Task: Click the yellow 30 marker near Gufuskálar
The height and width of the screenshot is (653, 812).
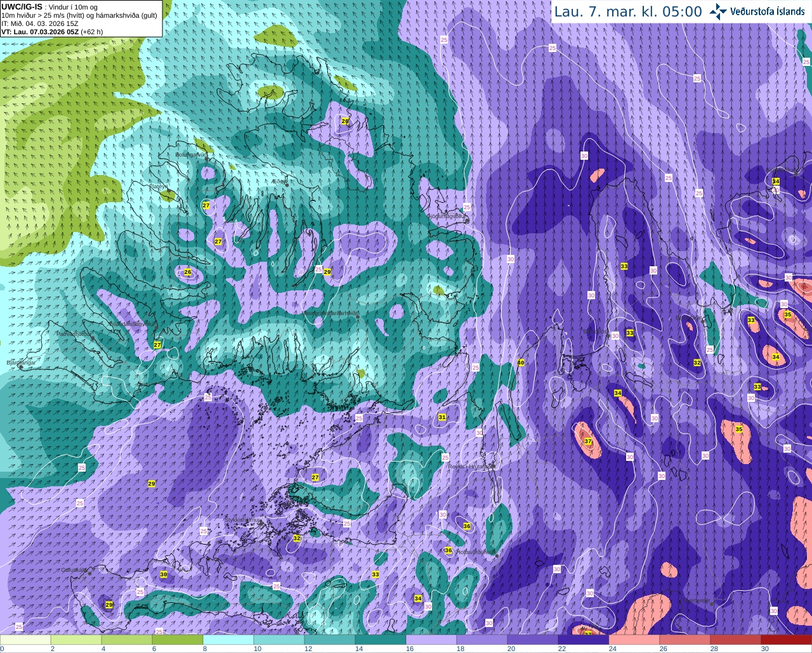Action: [x=164, y=574]
